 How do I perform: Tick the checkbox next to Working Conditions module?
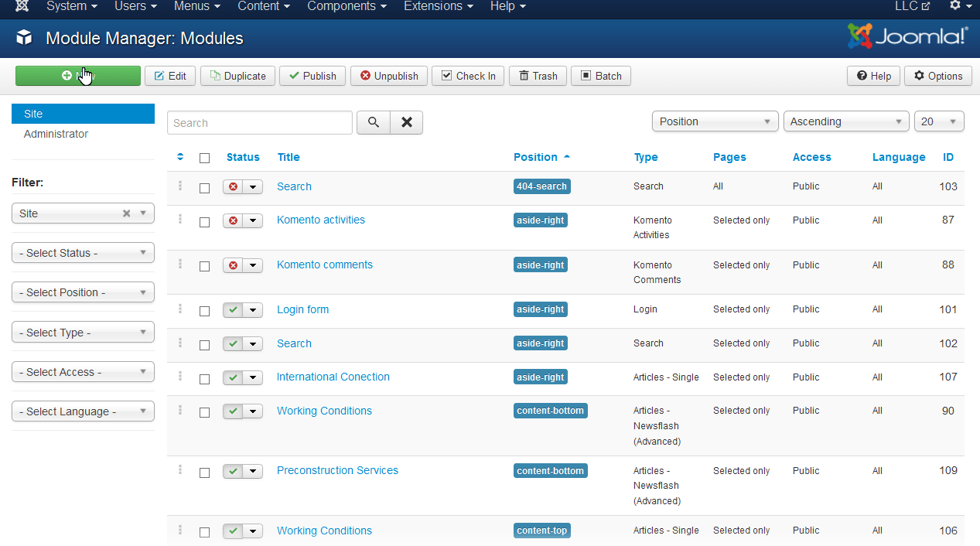coord(204,412)
